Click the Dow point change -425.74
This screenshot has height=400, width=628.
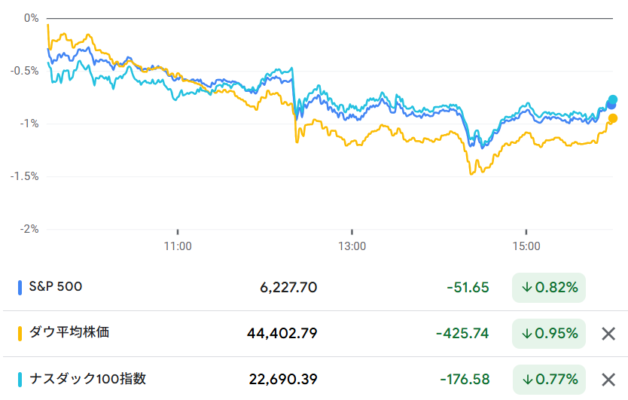(463, 334)
